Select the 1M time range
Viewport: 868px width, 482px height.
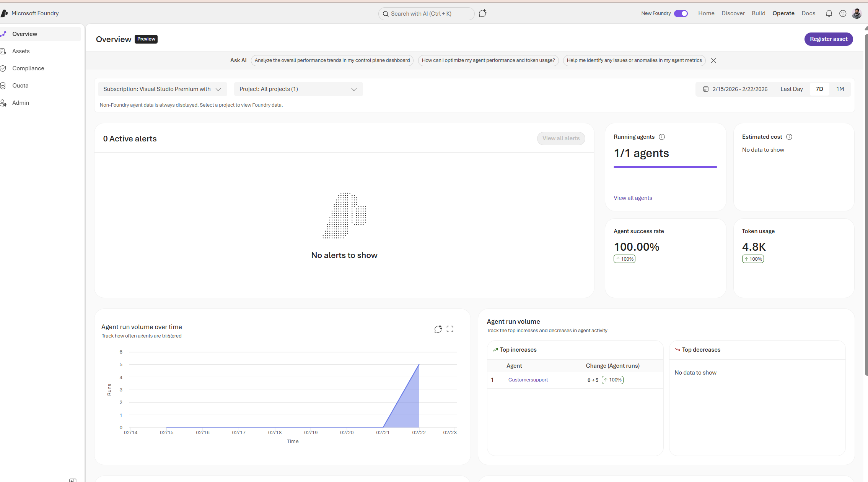click(x=840, y=89)
